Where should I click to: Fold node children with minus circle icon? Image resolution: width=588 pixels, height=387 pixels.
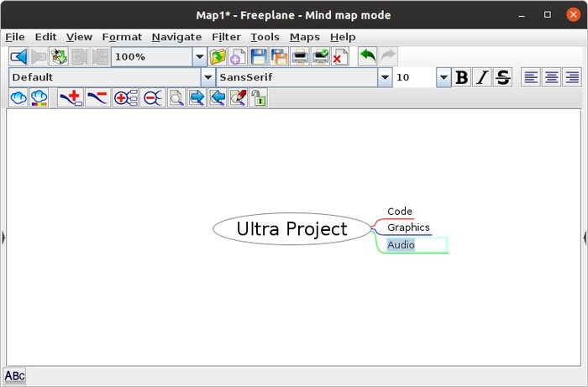tap(153, 97)
